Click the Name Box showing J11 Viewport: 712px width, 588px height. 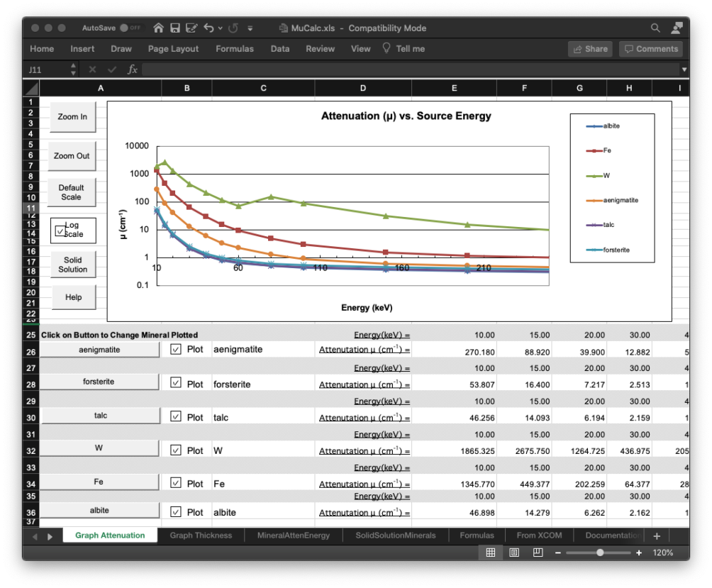pos(45,70)
